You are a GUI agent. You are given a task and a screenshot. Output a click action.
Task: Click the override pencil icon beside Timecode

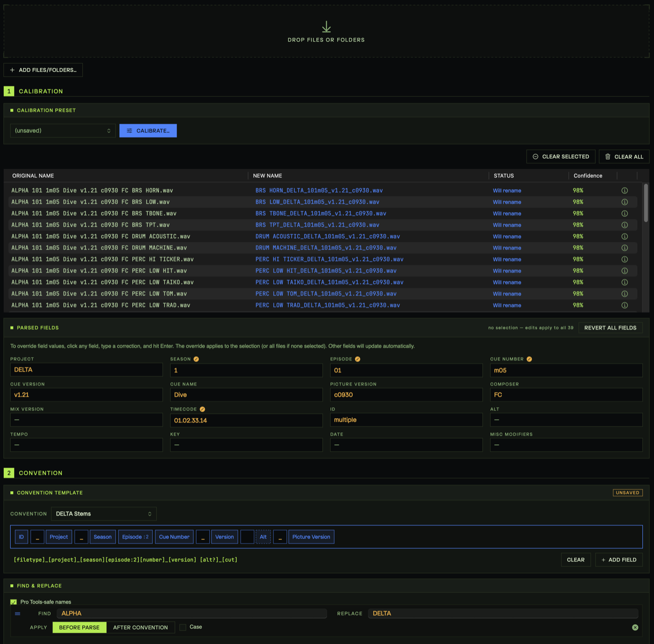202,409
